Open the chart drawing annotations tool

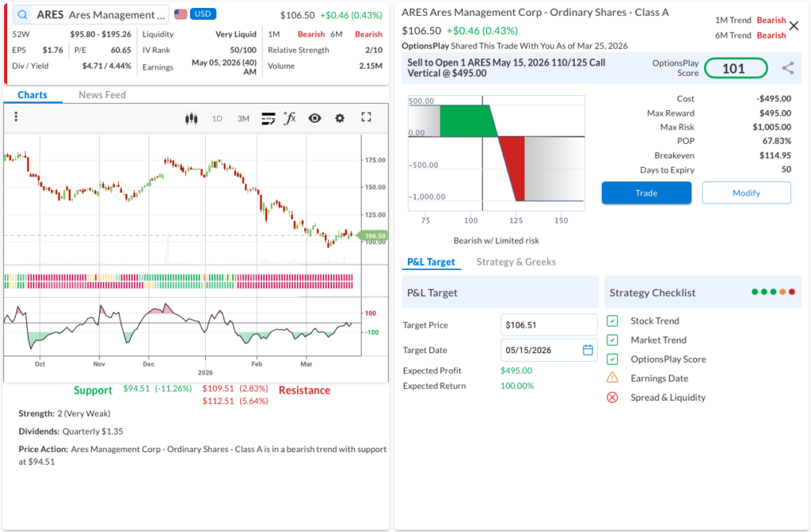point(268,118)
